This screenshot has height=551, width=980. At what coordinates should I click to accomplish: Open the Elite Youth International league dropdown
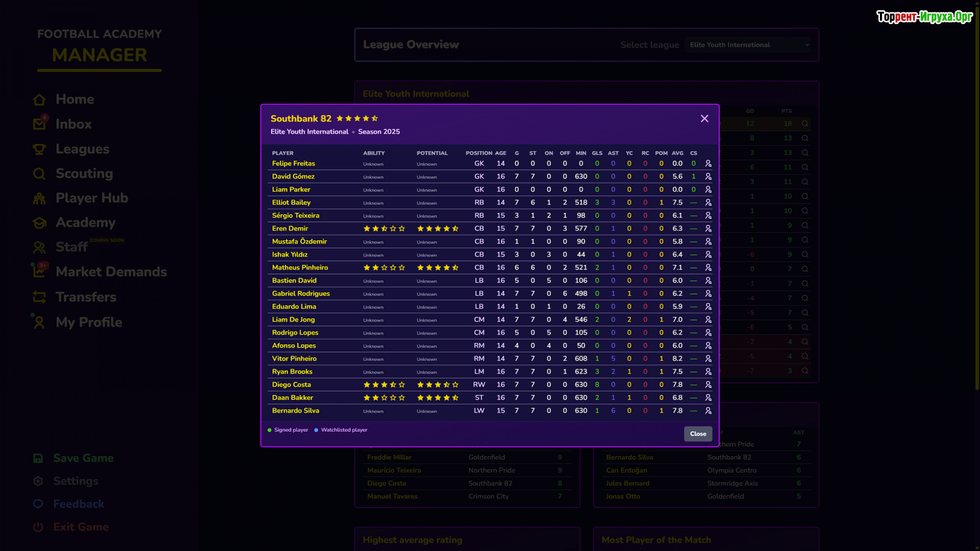[749, 45]
